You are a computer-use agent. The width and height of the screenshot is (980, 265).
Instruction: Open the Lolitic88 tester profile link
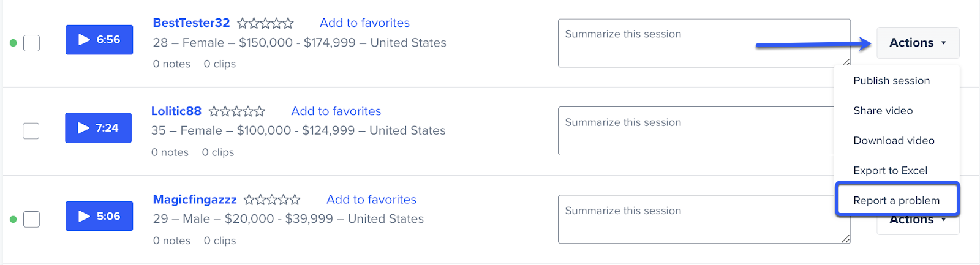coord(176,111)
